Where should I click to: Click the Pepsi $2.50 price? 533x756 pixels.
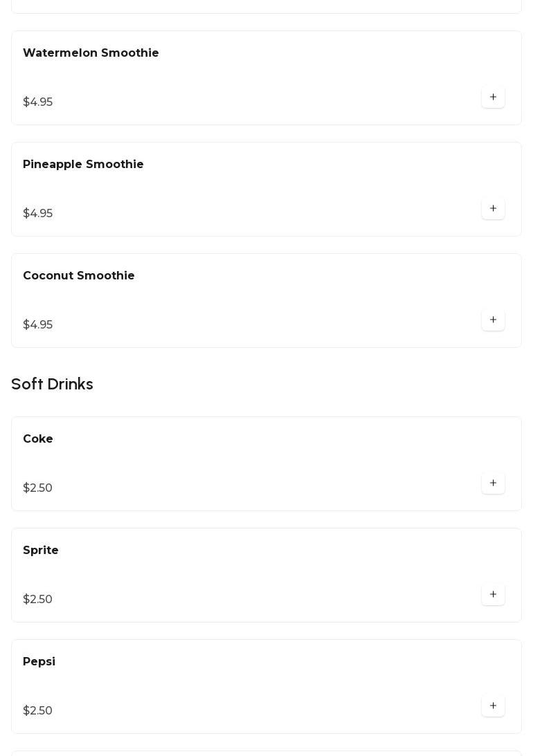pos(37,711)
